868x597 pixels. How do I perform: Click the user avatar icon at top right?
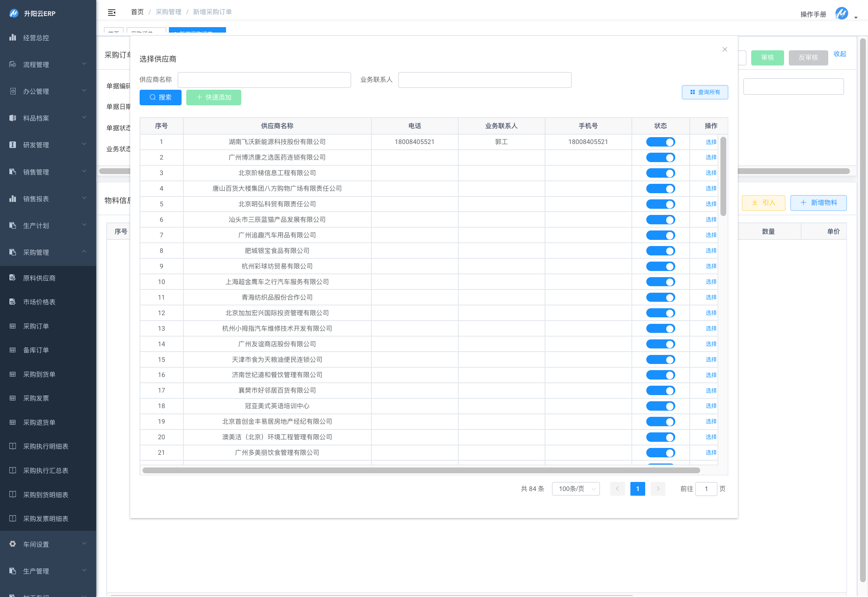pyautogui.click(x=842, y=13)
